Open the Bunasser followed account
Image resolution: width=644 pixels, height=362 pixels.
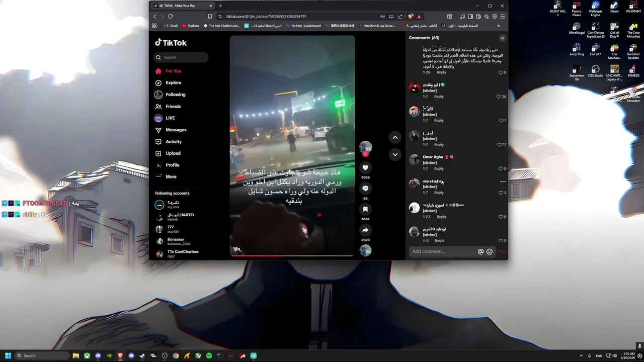pyautogui.click(x=174, y=241)
